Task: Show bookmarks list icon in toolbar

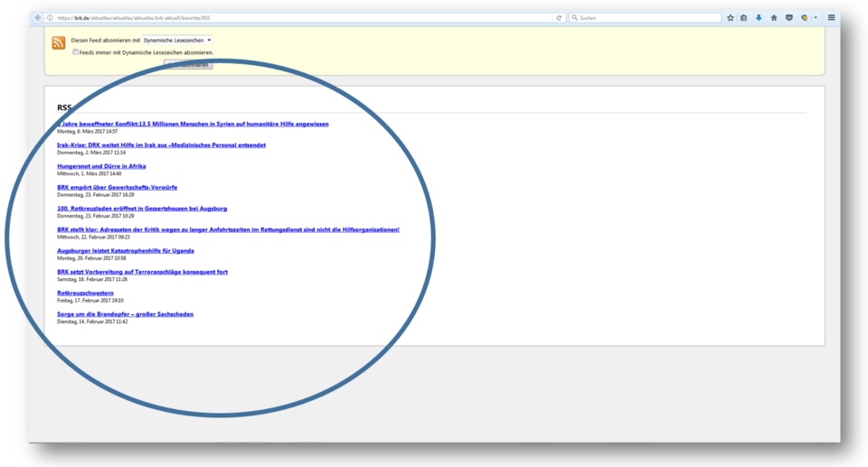Action: 744,18
